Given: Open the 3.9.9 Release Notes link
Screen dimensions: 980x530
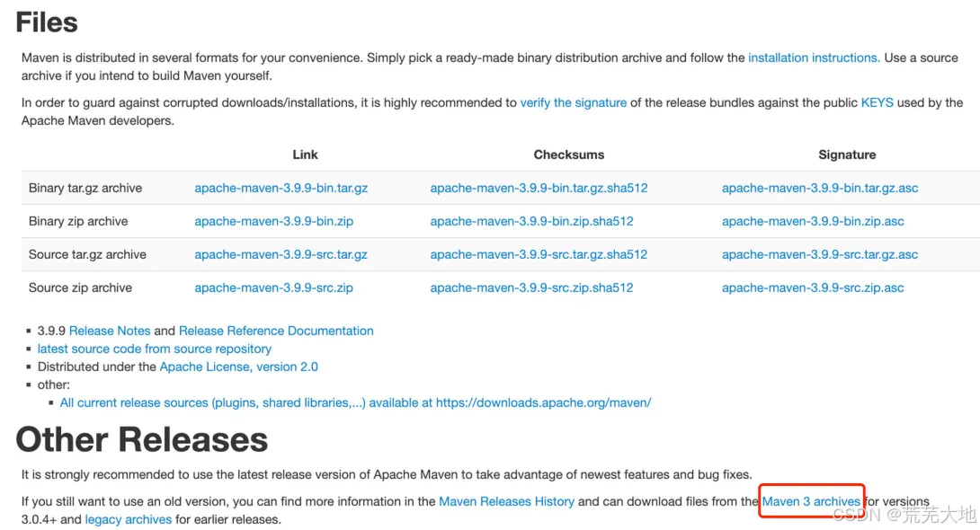Looking at the screenshot, I should (x=110, y=331).
